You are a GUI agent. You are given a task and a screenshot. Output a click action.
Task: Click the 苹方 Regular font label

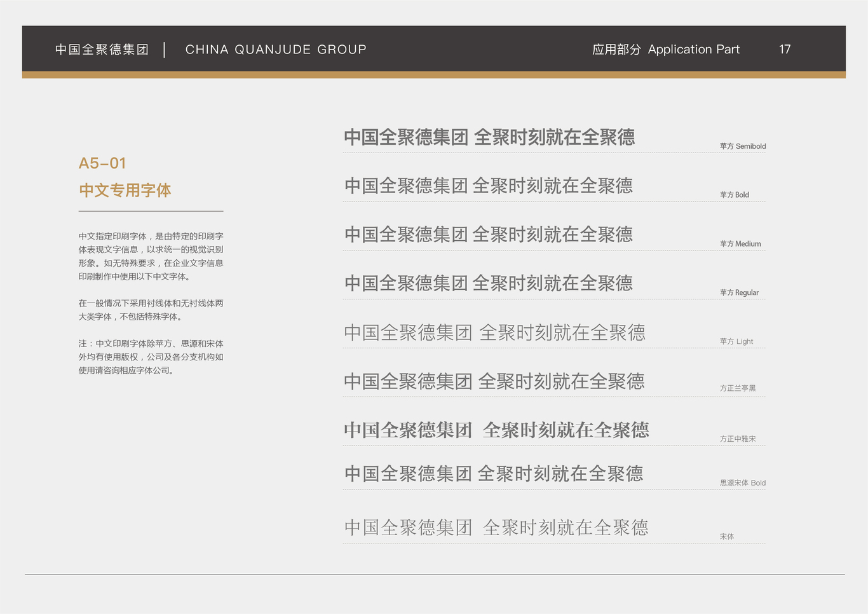coord(739,293)
